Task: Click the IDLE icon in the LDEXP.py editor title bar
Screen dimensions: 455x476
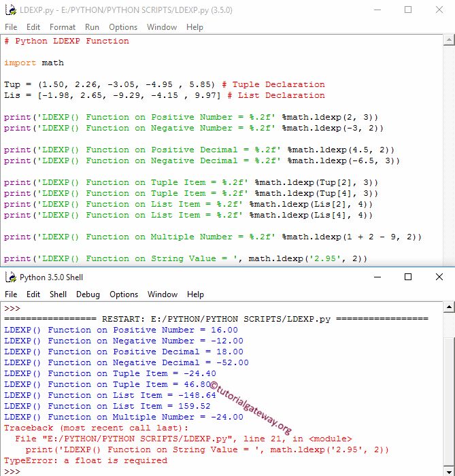Action: coord(11,10)
